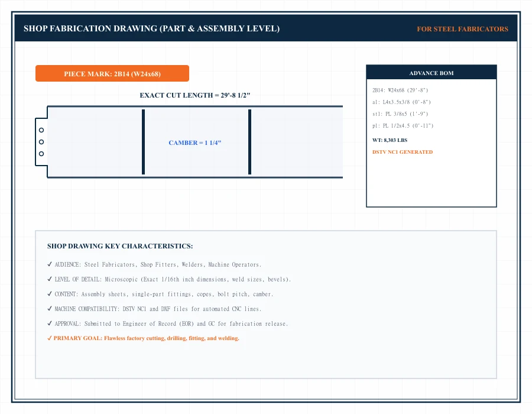
Task: Select the "EXACT CUT LENGTH = 29'-8 1/2"" dimension
Action: point(194,95)
